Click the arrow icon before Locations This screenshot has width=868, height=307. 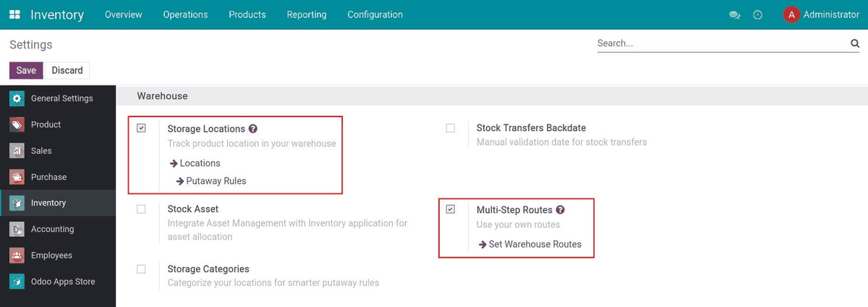click(174, 164)
